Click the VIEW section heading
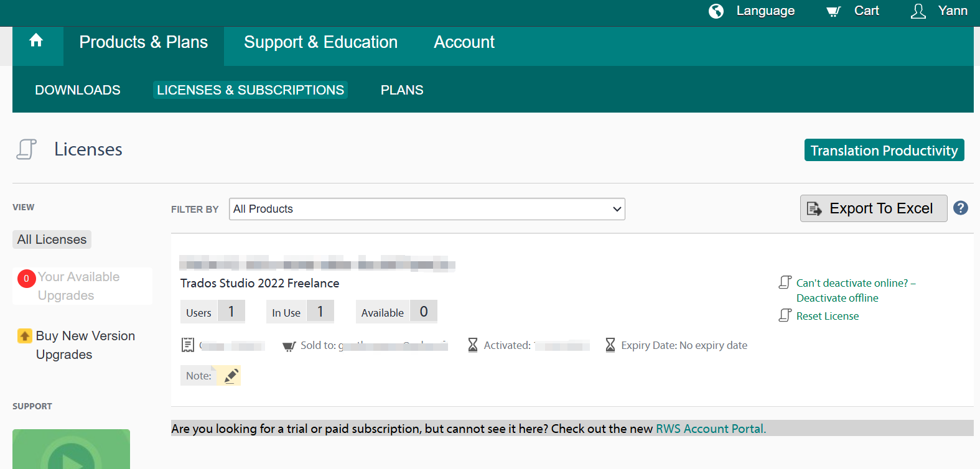The width and height of the screenshot is (980, 469). pyautogui.click(x=24, y=207)
